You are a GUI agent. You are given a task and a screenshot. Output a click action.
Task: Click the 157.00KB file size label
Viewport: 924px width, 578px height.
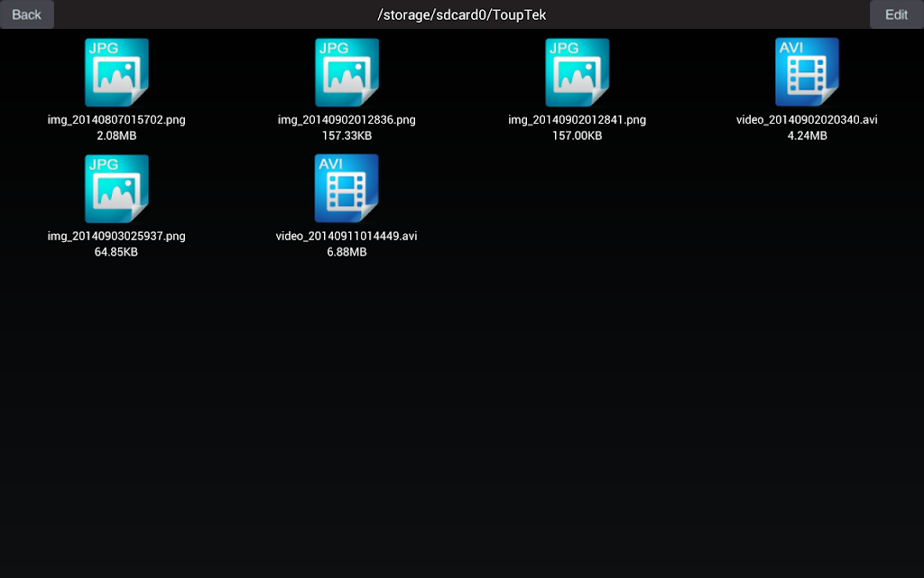(577, 135)
